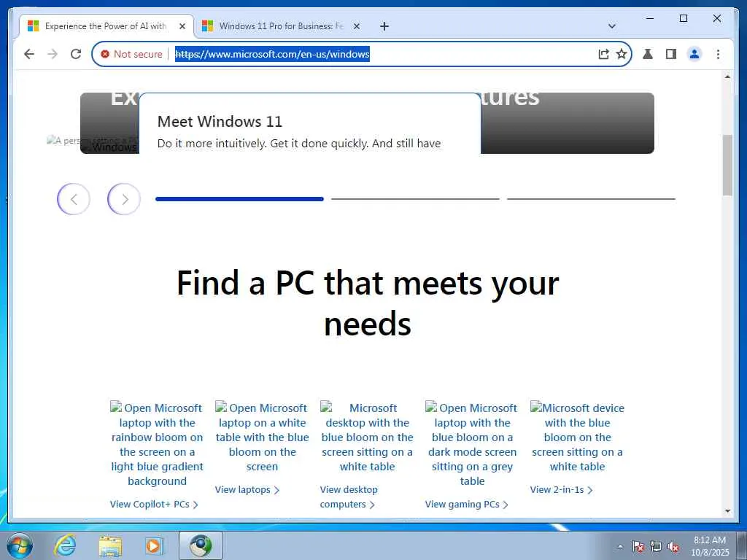Viewport: 747px width, 560px height.
Task: Select first carousel progress bar
Action: click(x=239, y=199)
